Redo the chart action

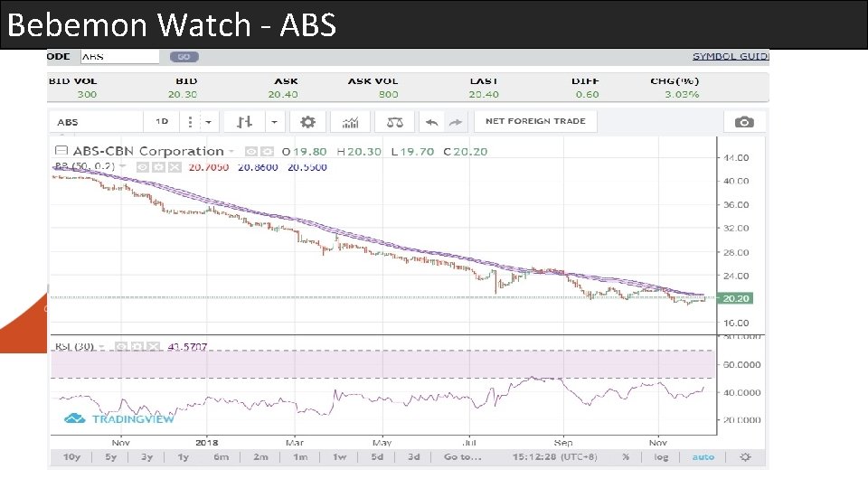[456, 122]
